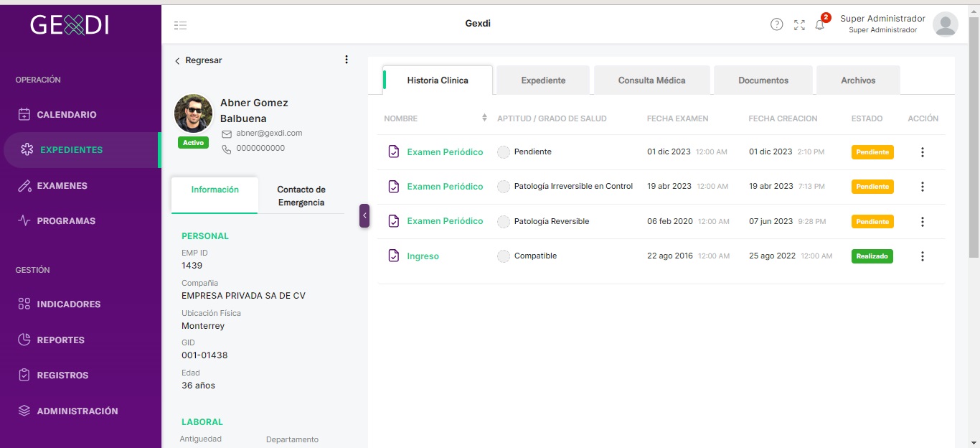This screenshot has height=448, width=980.
Task: Click the Administración layers icon
Action: 24,411
